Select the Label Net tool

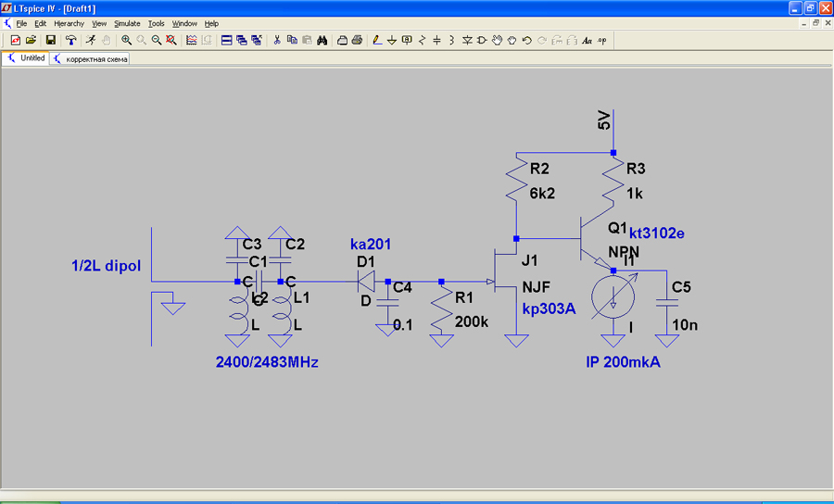[407, 41]
